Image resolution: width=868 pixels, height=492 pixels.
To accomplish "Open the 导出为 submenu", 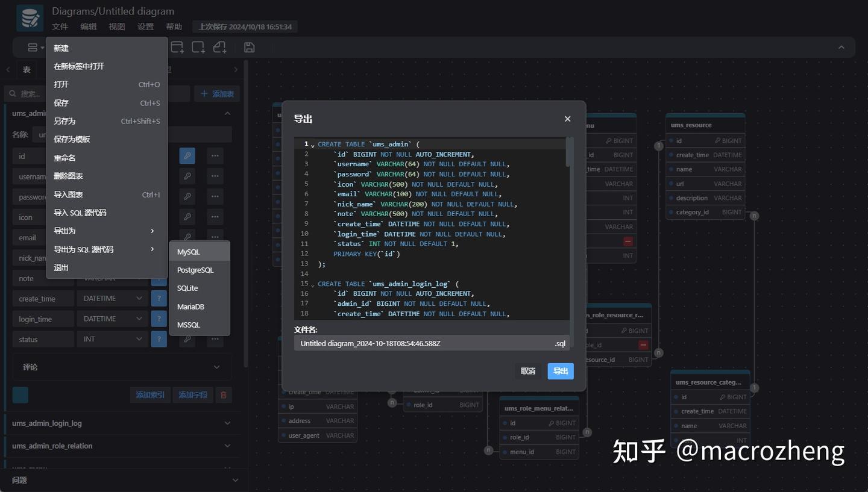I will click(107, 231).
